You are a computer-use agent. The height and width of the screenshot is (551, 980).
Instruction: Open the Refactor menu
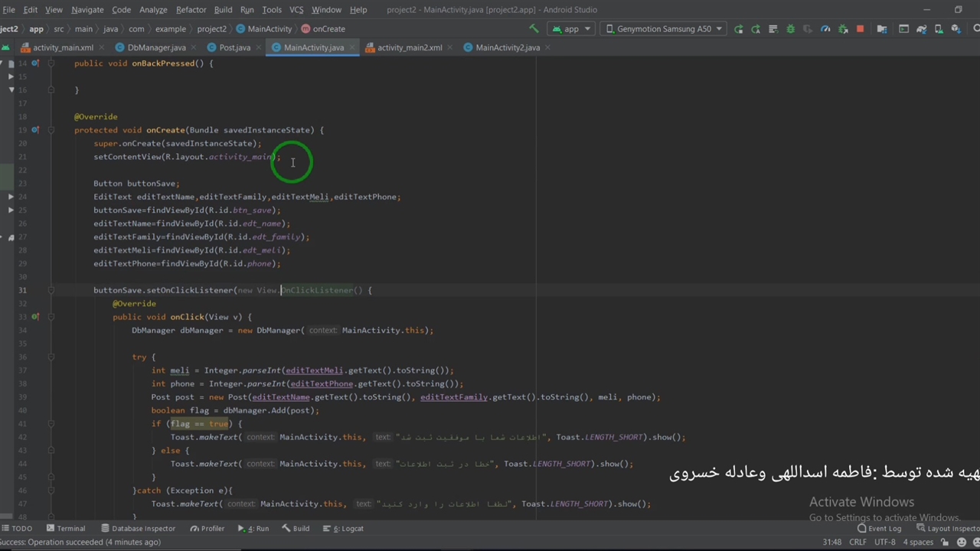(191, 10)
